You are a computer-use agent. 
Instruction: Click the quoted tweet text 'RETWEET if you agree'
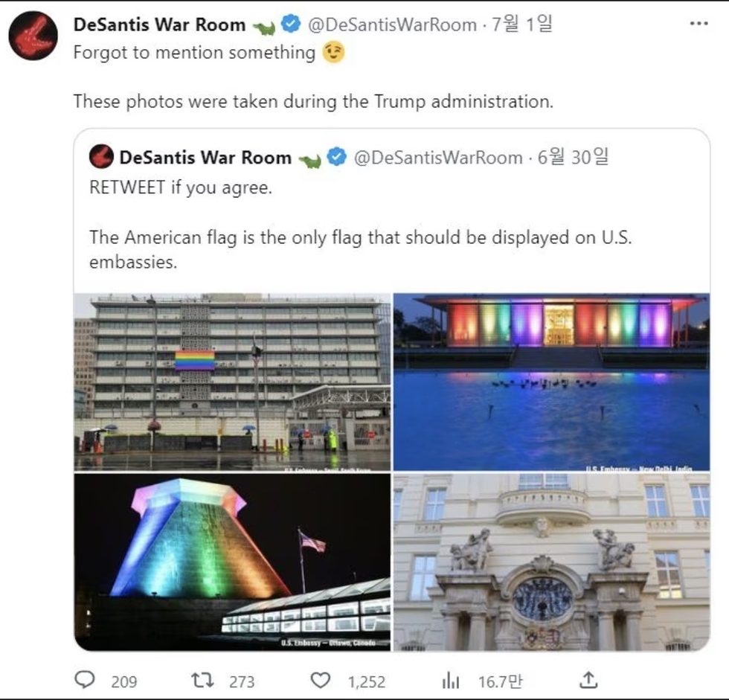click(181, 187)
